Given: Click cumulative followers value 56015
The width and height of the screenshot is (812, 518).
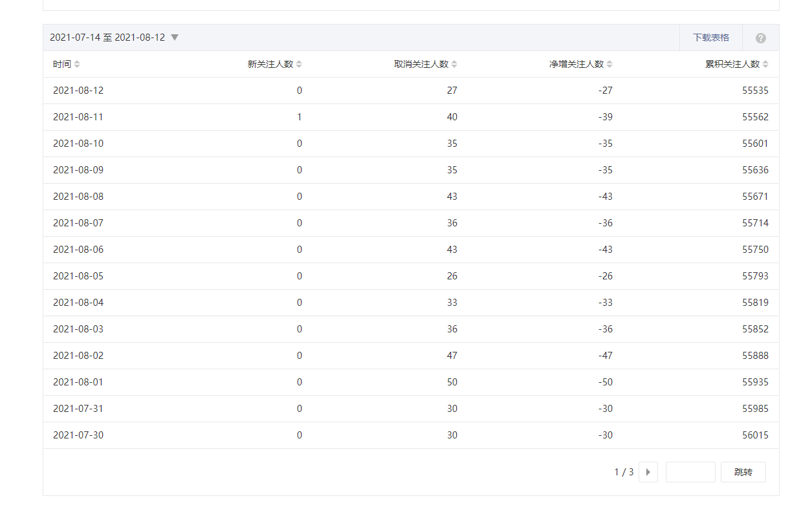Looking at the screenshot, I should click(755, 435).
